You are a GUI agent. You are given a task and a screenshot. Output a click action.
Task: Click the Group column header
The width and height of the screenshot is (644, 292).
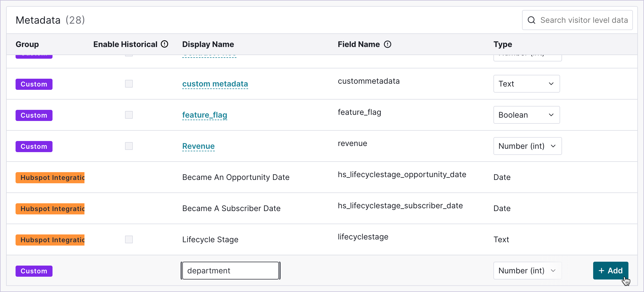(27, 44)
